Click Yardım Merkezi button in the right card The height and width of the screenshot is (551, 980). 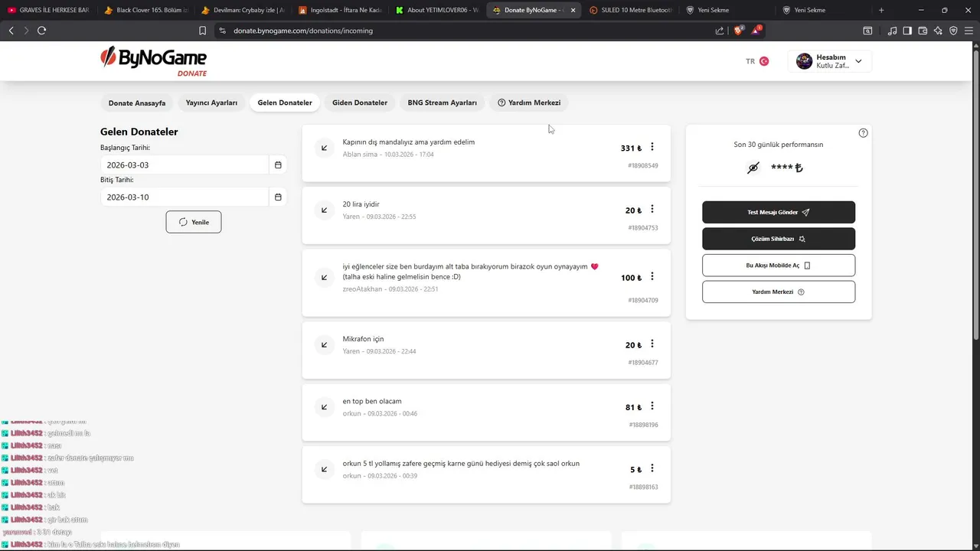point(779,292)
